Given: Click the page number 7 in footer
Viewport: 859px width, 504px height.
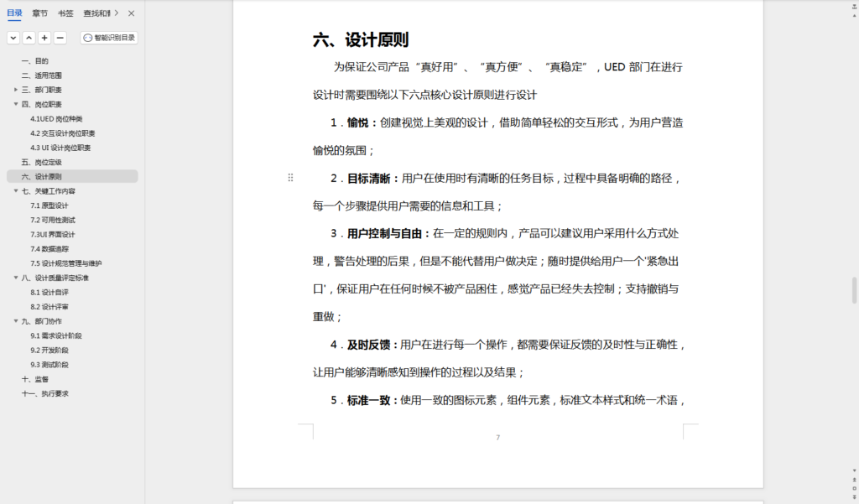Looking at the screenshot, I should (x=498, y=437).
